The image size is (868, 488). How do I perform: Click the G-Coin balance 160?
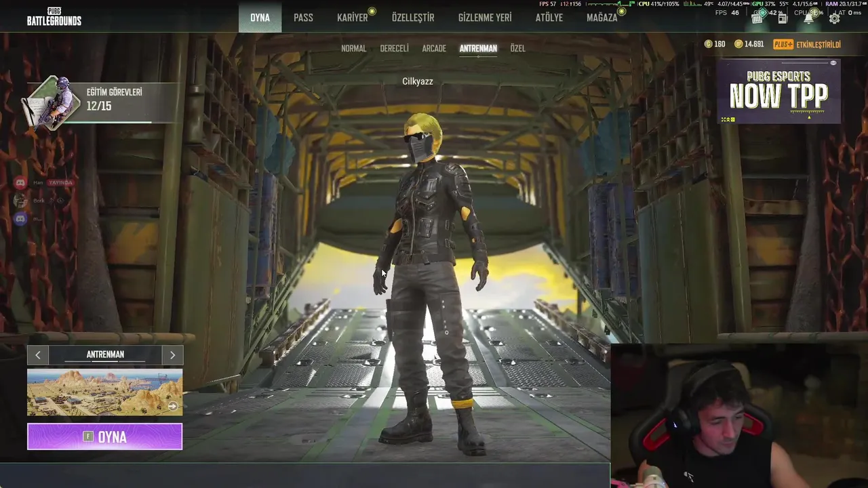[715, 44]
